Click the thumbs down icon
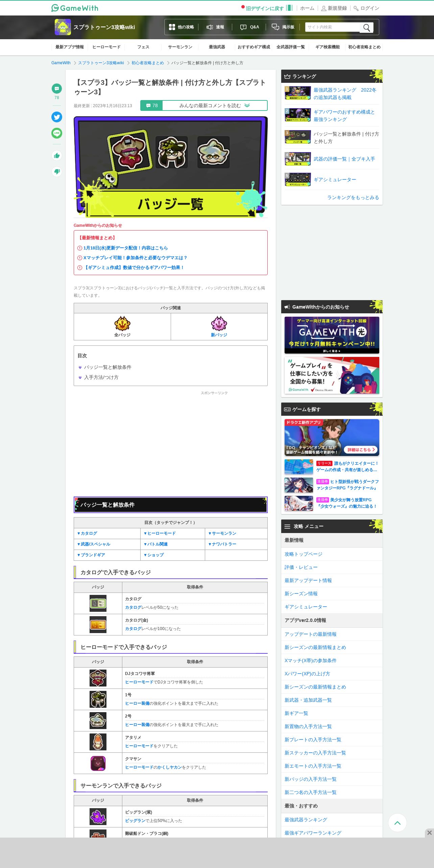Image resolution: width=434 pixels, height=868 pixels. [57, 171]
